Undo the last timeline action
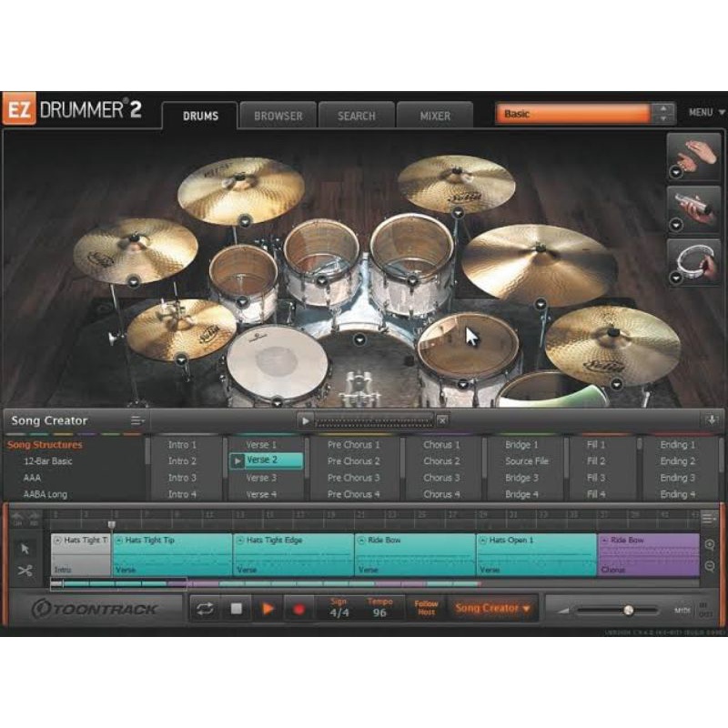The image size is (728, 728). pyautogui.click(x=17, y=518)
